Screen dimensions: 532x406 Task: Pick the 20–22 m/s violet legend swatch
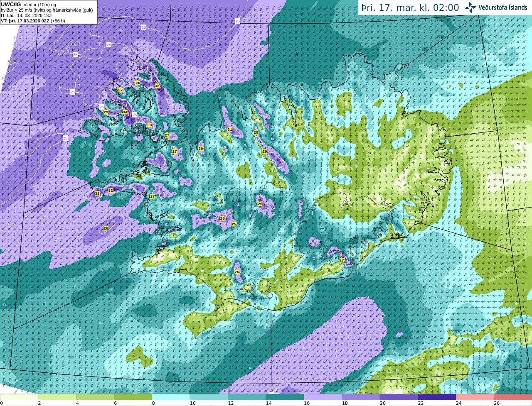[x=399, y=397]
